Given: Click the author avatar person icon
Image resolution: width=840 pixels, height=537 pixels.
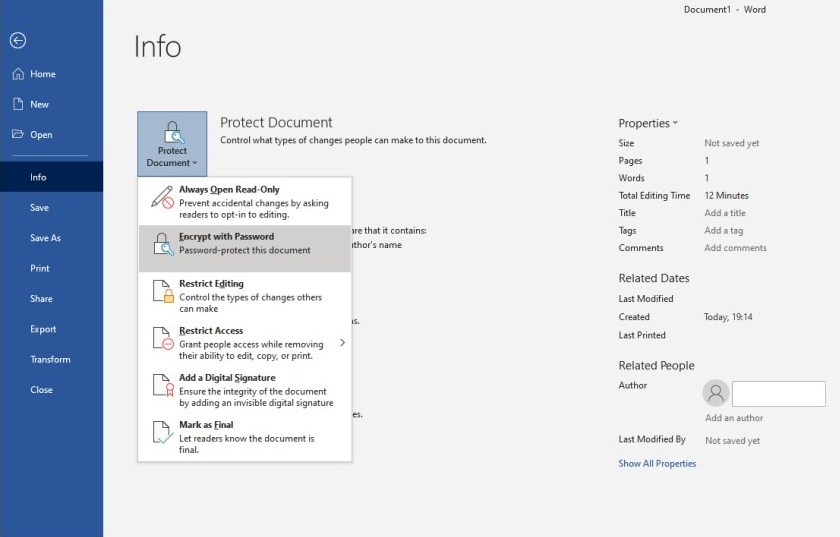Looking at the screenshot, I should coord(716,393).
